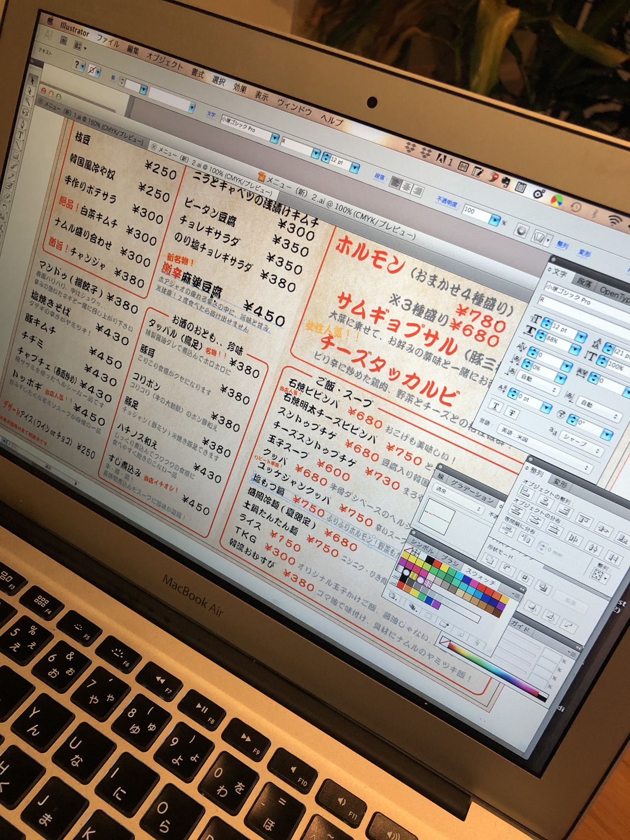Click horizontal align center in Align panel
The height and width of the screenshot is (840, 630).
tap(544, 501)
